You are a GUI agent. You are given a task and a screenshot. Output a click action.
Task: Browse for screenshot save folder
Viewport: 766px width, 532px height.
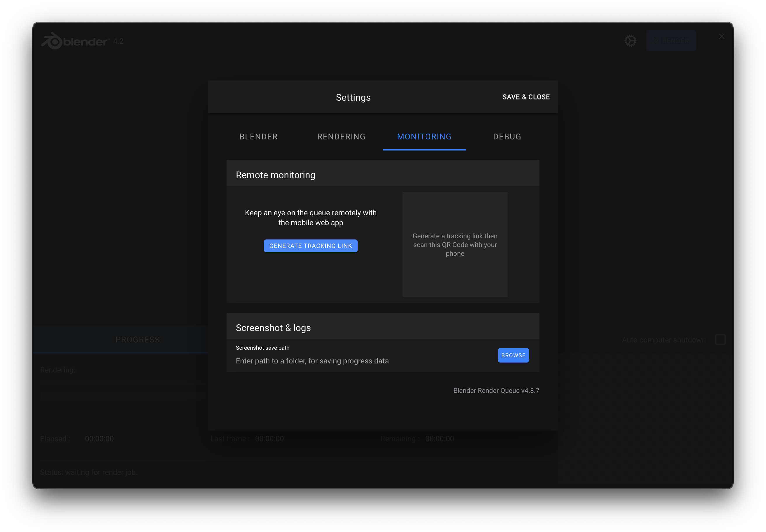513,355
